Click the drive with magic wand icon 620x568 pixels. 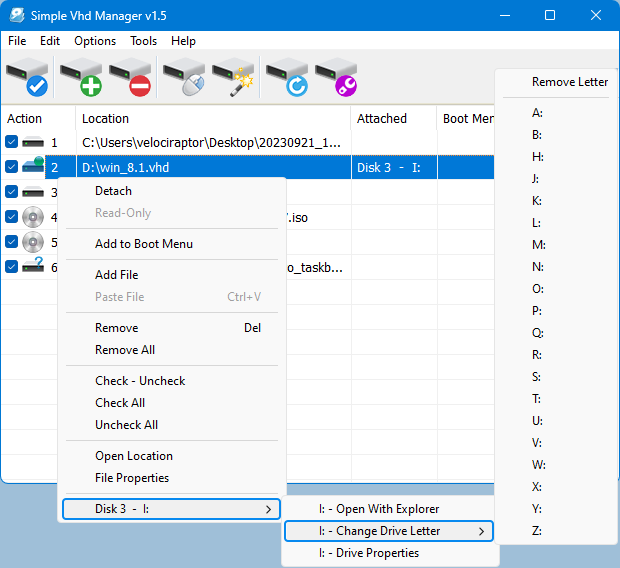233,78
